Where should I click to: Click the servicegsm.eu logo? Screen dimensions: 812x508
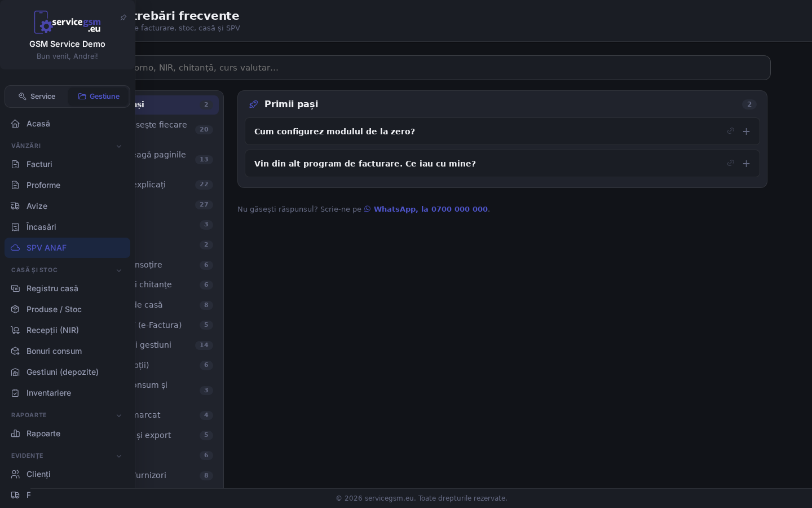[67, 22]
